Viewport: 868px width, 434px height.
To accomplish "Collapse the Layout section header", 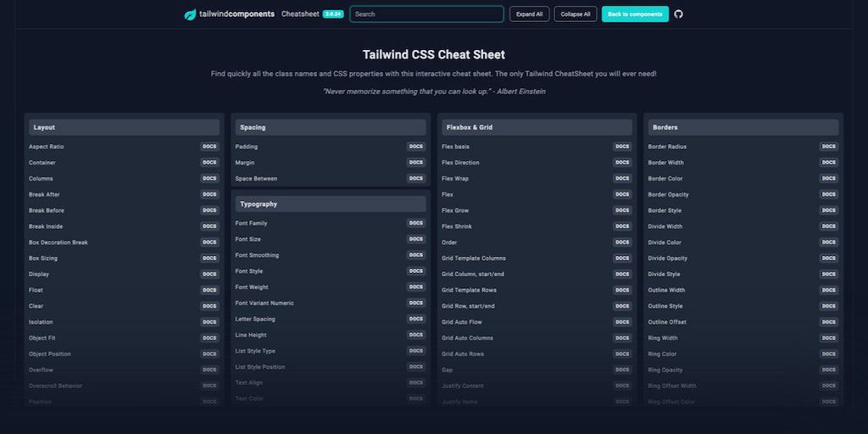I will [x=124, y=127].
